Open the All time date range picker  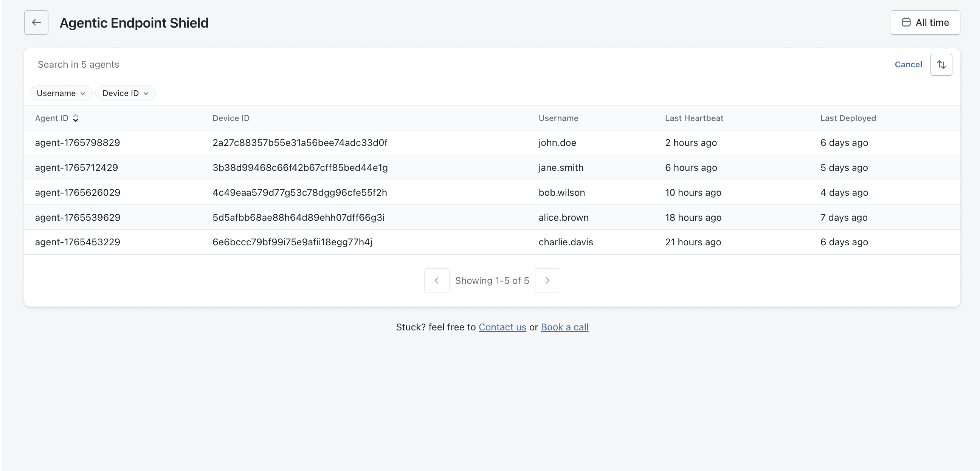pos(925,22)
